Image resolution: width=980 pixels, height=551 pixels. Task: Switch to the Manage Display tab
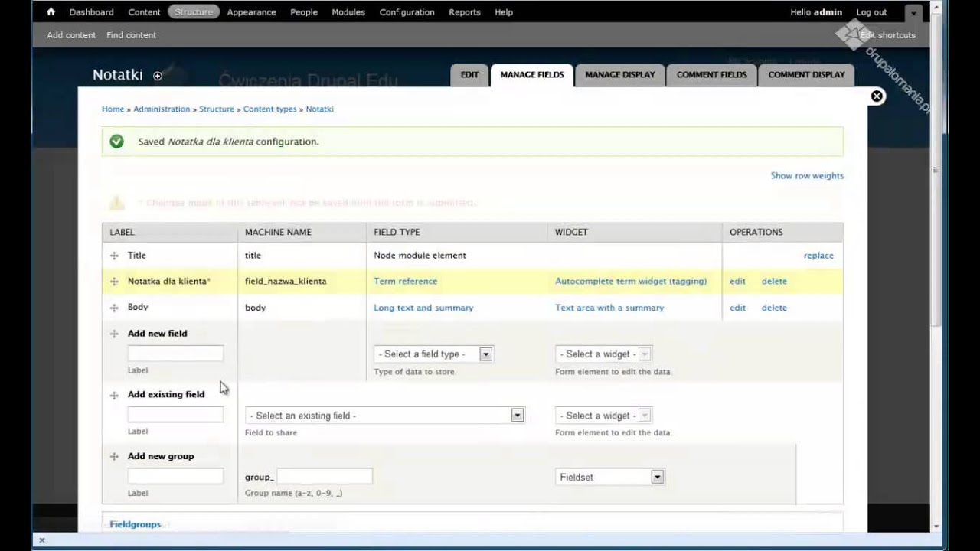coord(620,75)
